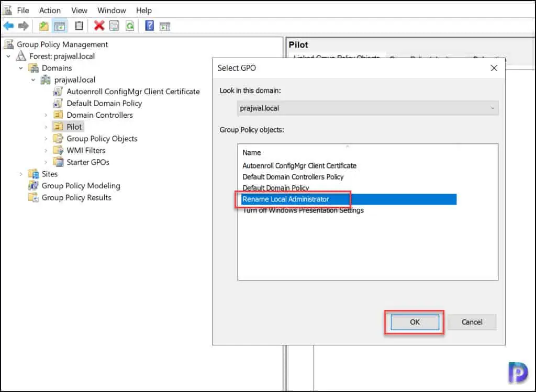Close the Select GPO dialog
The height and width of the screenshot is (392, 536).
click(x=494, y=68)
